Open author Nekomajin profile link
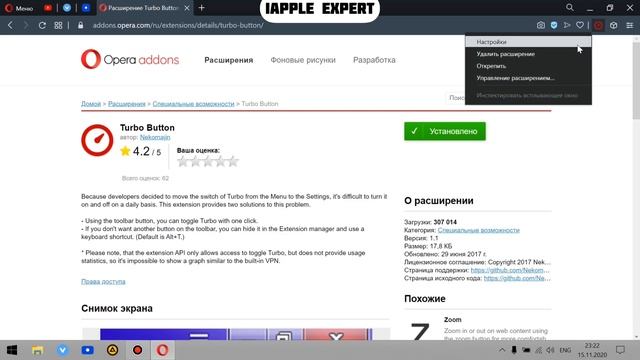This screenshot has height=360, width=640. pos(155,137)
